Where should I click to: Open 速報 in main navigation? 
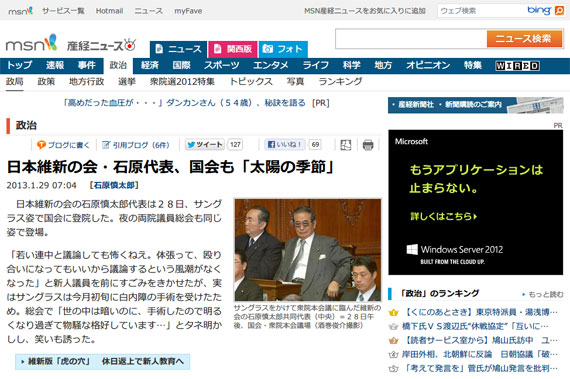click(x=55, y=65)
